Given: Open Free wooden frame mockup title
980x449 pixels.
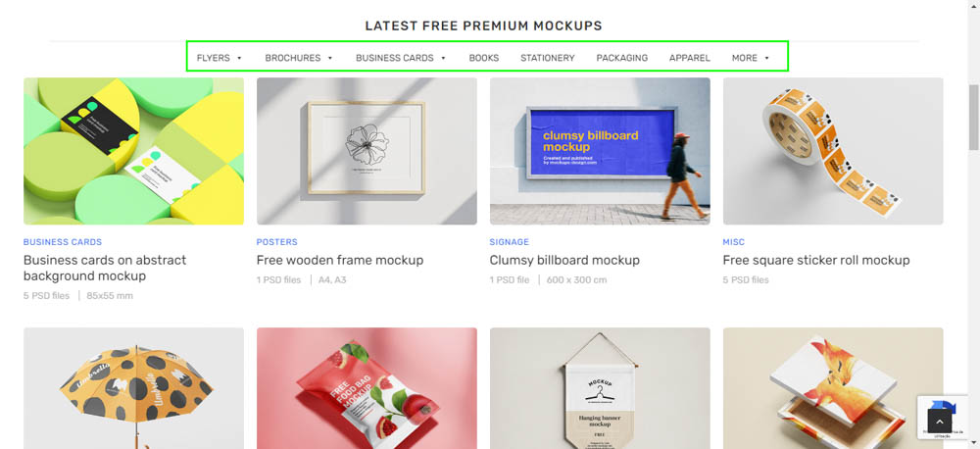Looking at the screenshot, I should pyautogui.click(x=340, y=260).
